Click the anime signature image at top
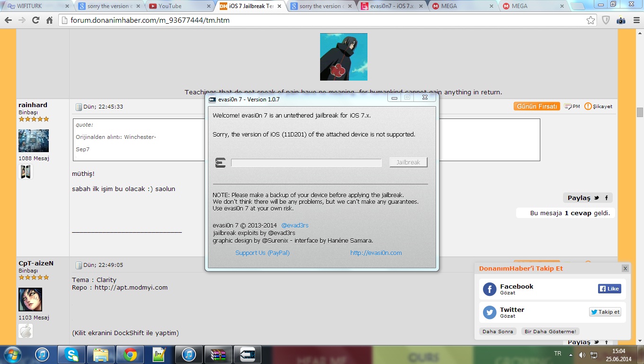 (x=344, y=57)
